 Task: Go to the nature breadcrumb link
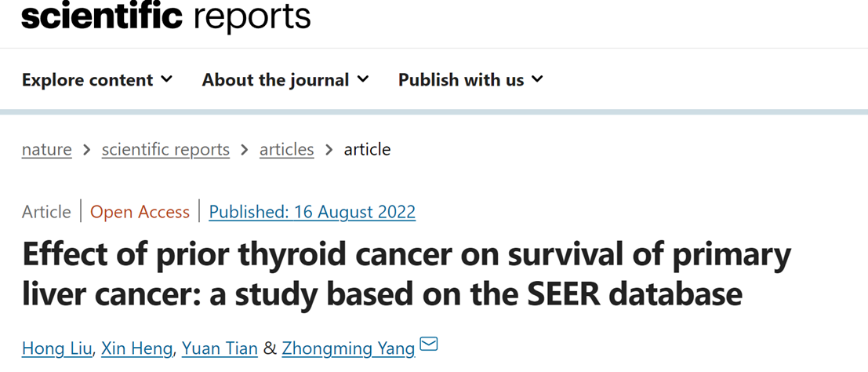click(46, 149)
